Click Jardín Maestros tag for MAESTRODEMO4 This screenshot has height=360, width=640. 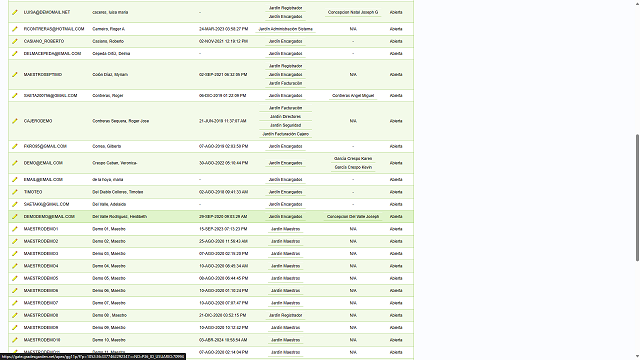(x=285, y=266)
